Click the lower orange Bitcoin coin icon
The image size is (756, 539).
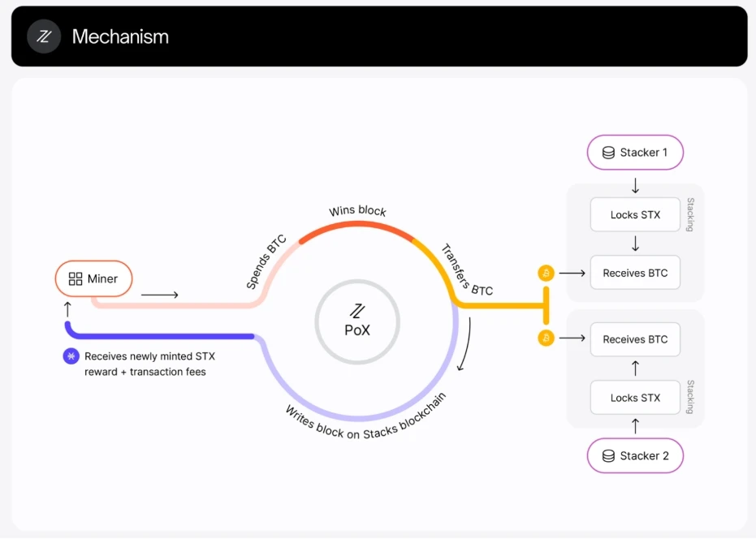click(546, 338)
